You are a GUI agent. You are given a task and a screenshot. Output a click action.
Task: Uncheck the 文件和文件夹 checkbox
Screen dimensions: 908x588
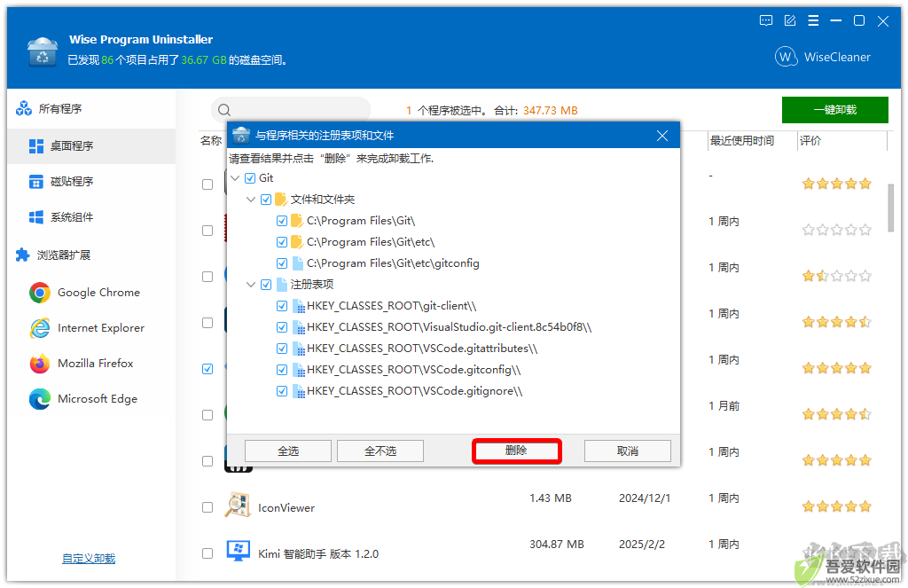(x=266, y=200)
